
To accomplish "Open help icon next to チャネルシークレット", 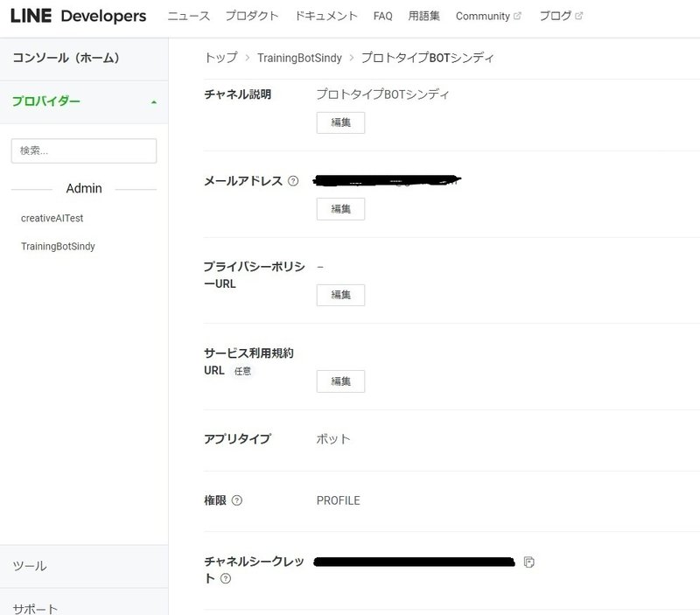I will 226,578.
